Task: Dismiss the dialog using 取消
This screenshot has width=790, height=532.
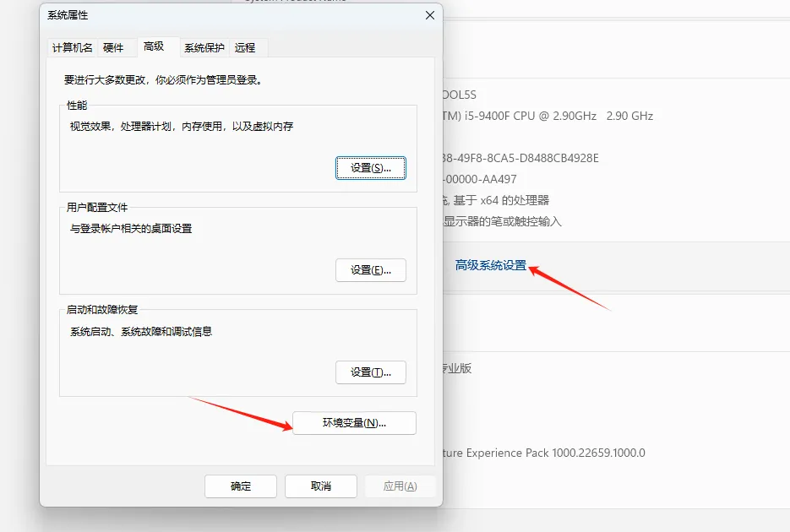Action: click(x=320, y=486)
